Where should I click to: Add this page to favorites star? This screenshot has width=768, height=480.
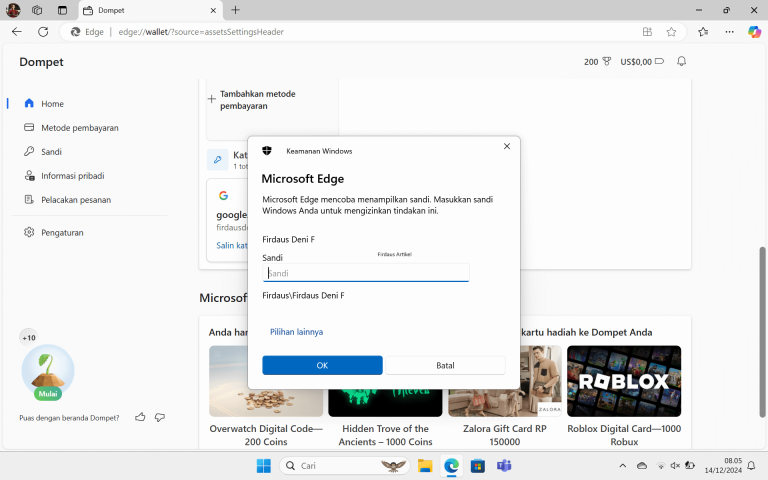[x=671, y=32]
